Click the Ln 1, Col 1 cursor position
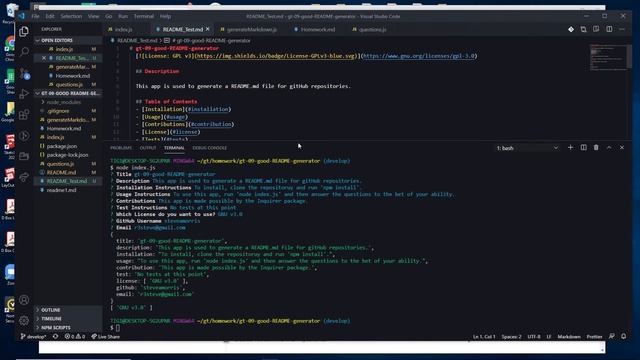Screen dimensions: 640x360 point(484,337)
